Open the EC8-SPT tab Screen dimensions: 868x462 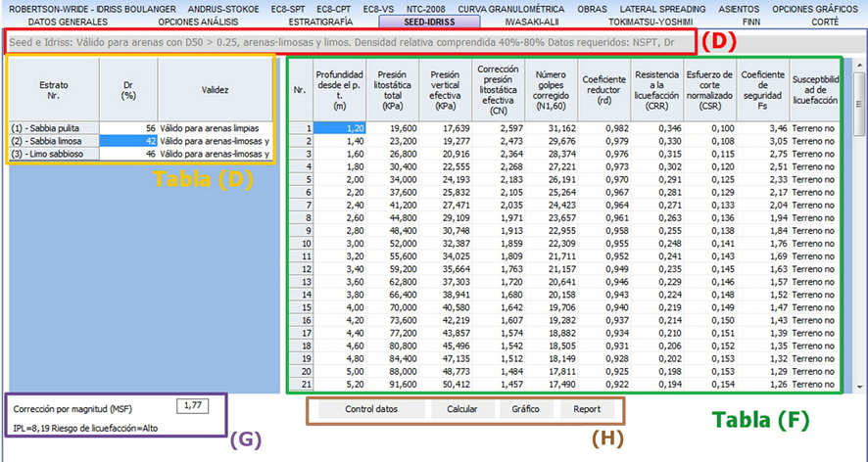coord(288,10)
